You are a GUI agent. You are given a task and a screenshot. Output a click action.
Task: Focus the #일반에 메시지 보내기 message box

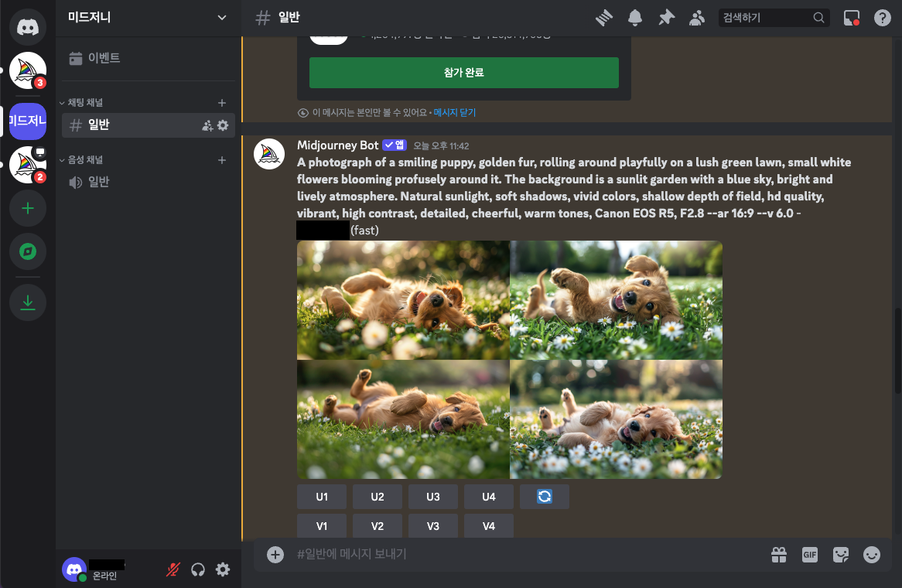click(526, 554)
